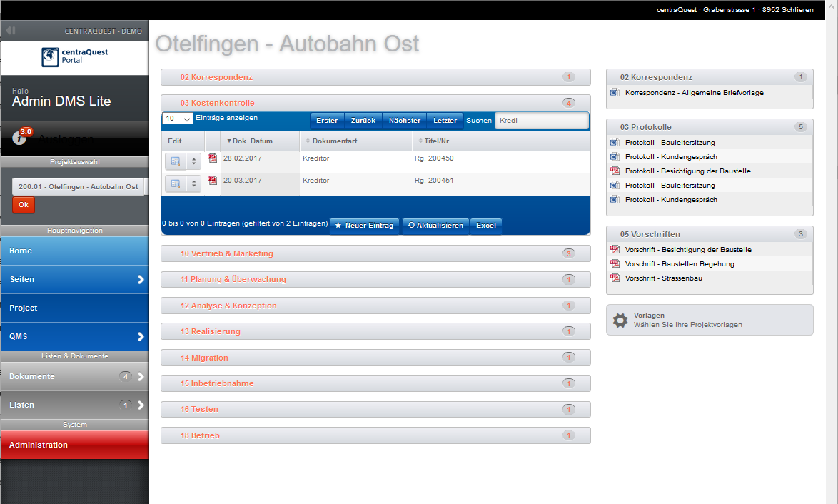
Task: Expand 16 Testen section
Action: coord(375,409)
